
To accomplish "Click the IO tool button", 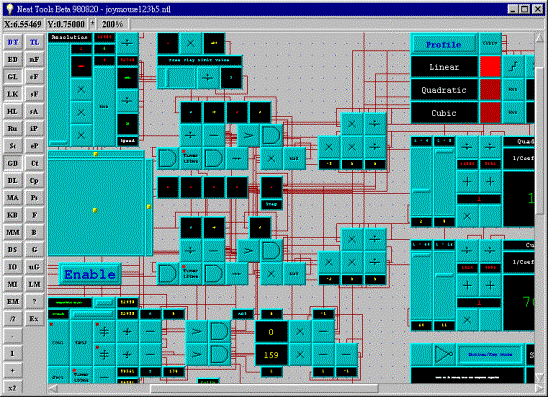I will coord(13,267).
